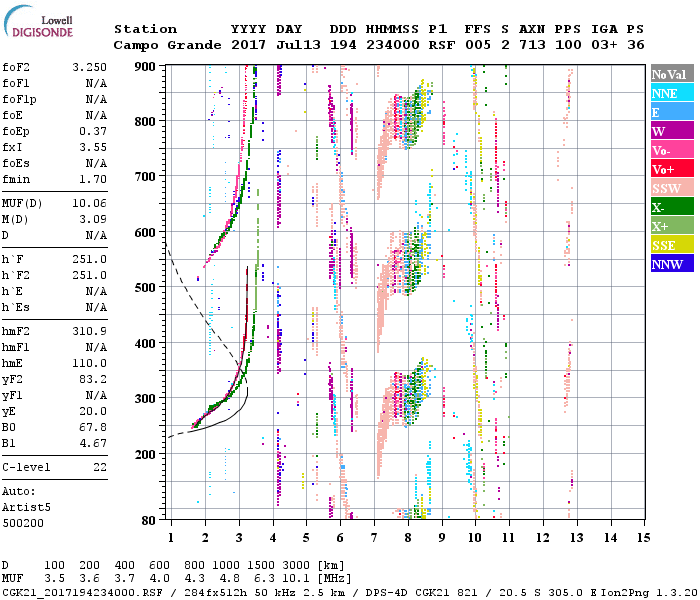Viewport: 700px width, 600px height.
Task: Click the foEp value 0.37
Action: coord(93,131)
